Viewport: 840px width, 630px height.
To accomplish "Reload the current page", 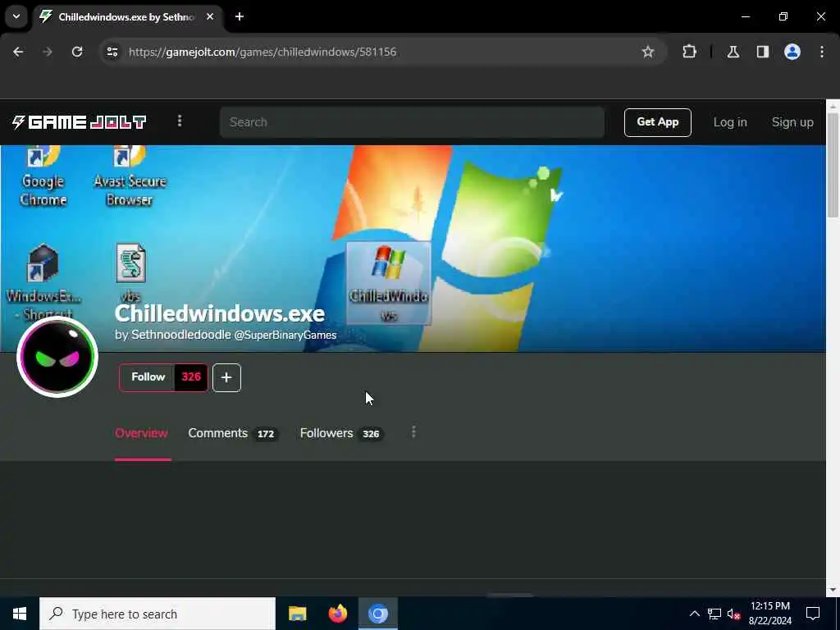I will 77,52.
